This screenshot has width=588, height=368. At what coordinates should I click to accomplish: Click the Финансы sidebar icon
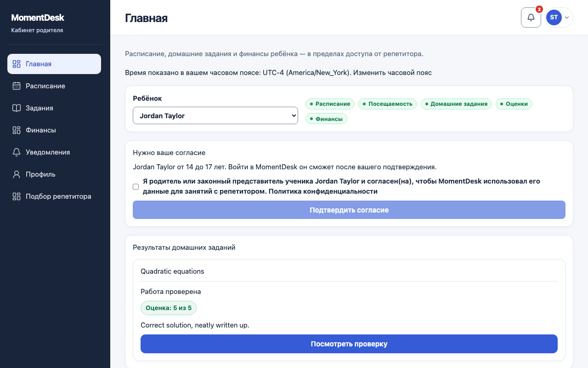pyautogui.click(x=17, y=130)
